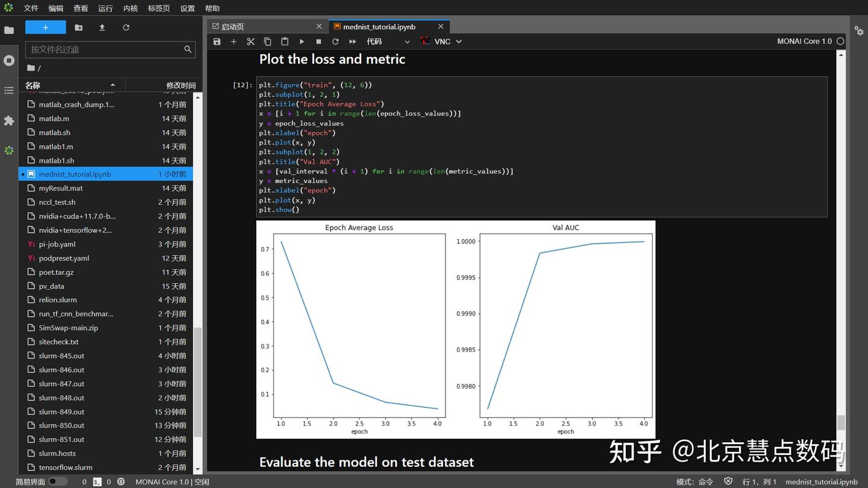Upload files using the upload arrow icon
Image resolution: width=868 pixels, height=488 pixels.
point(102,28)
